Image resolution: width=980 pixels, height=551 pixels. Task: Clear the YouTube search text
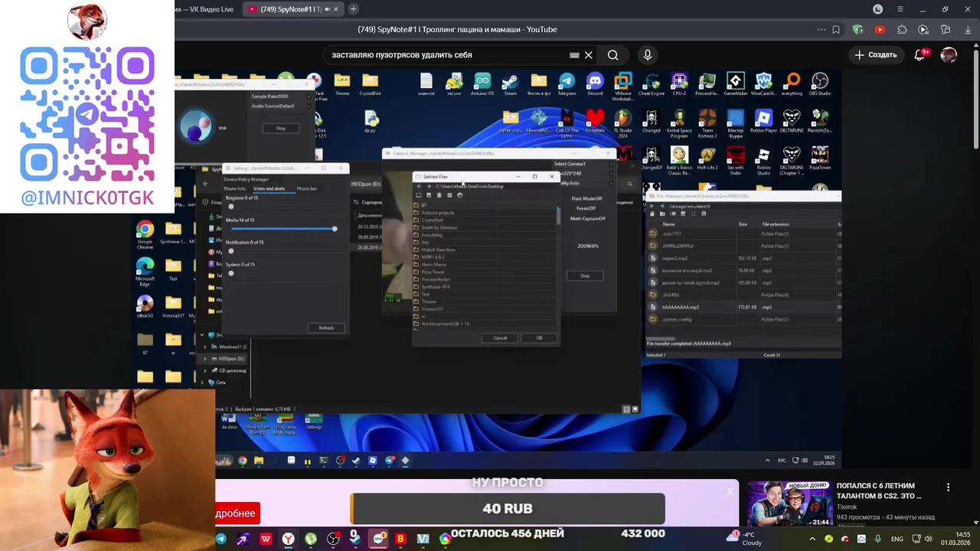pos(588,55)
